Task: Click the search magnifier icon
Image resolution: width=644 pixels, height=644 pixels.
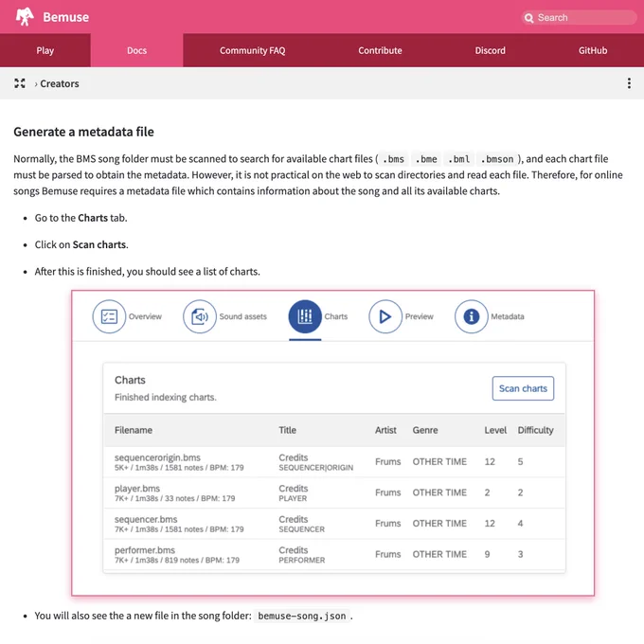Action: pyautogui.click(x=529, y=18)
